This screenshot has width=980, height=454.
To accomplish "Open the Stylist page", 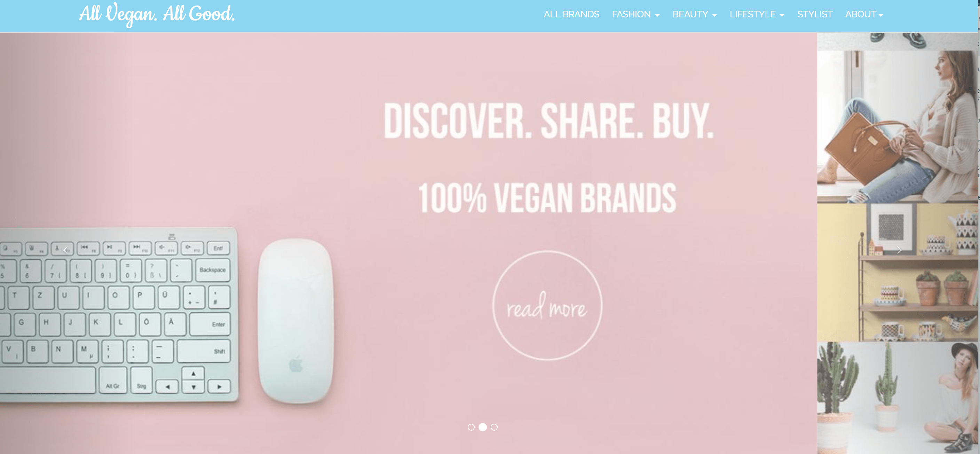I will (814, 15).
